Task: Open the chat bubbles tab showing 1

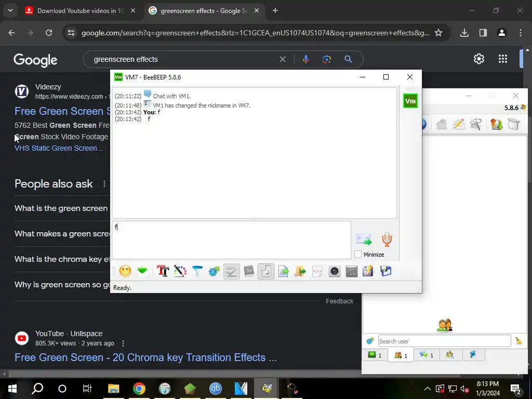Action: pyautogui.click(x=427, y=355)
